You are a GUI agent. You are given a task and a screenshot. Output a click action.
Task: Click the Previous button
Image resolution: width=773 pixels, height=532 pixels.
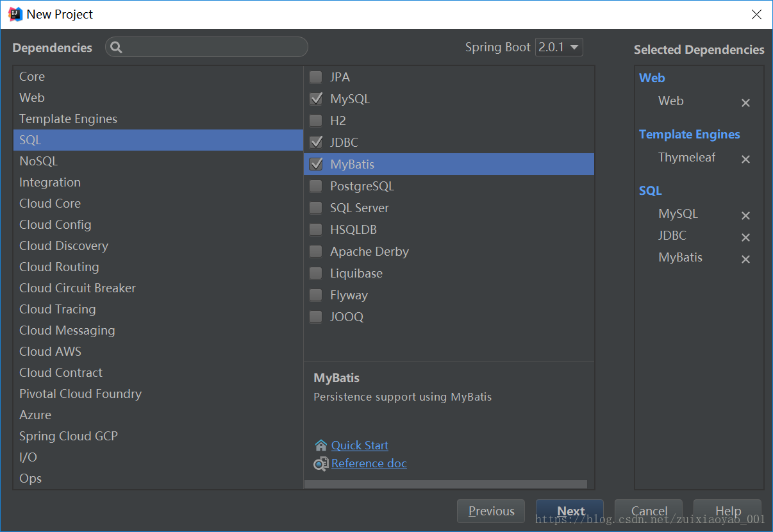[x=491, y=511]
